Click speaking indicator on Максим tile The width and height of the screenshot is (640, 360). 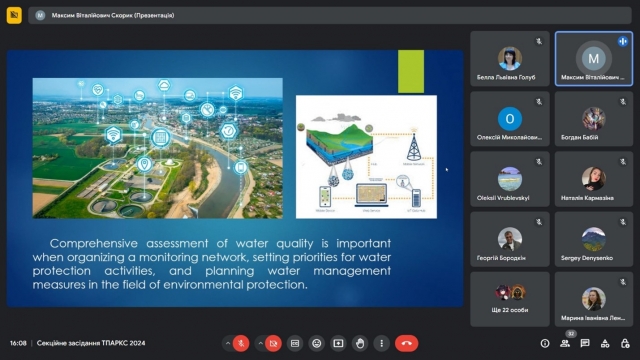tap(622, 41)
